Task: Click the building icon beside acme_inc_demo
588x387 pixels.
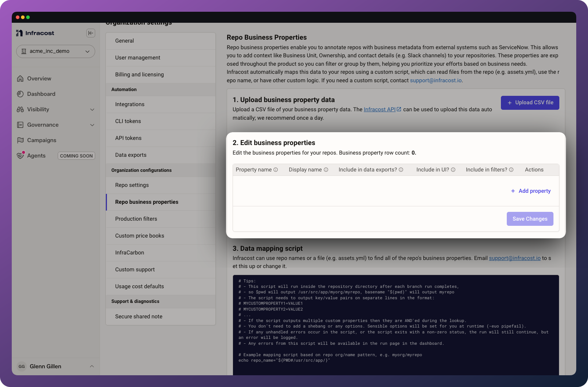Action: coord(24,51)
